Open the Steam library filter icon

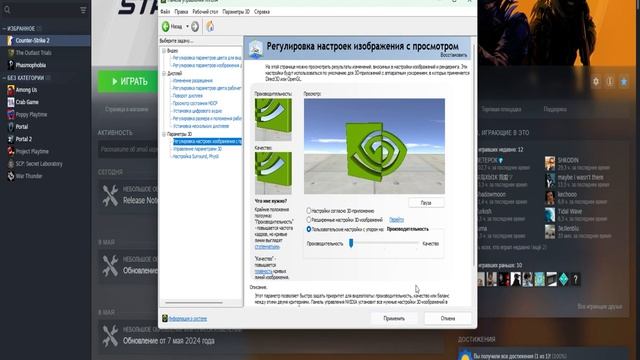83,10
